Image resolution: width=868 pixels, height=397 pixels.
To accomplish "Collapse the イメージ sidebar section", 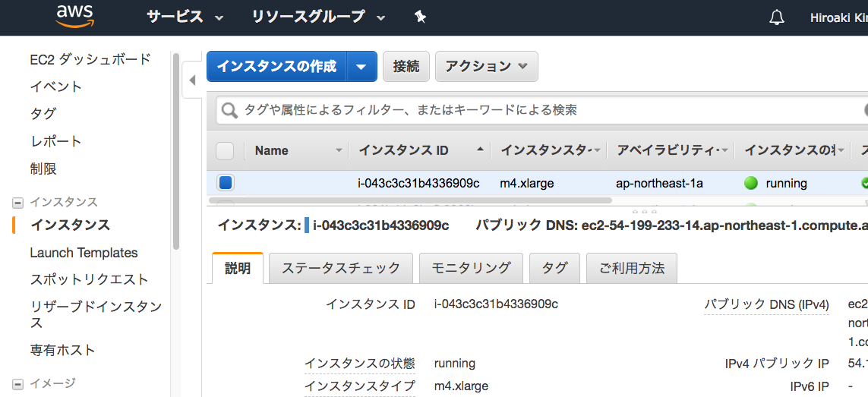I will tap(17, 383).
